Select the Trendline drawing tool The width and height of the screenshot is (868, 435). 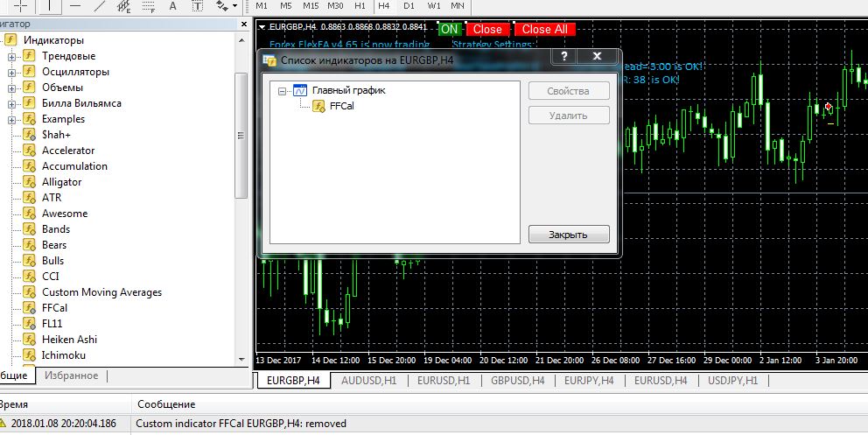coord(100,6)
